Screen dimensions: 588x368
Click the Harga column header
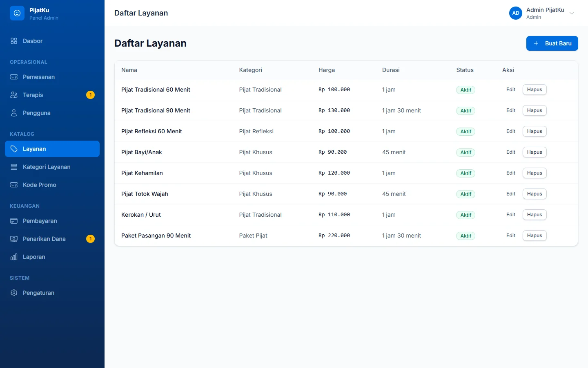(x=327, y=70)
